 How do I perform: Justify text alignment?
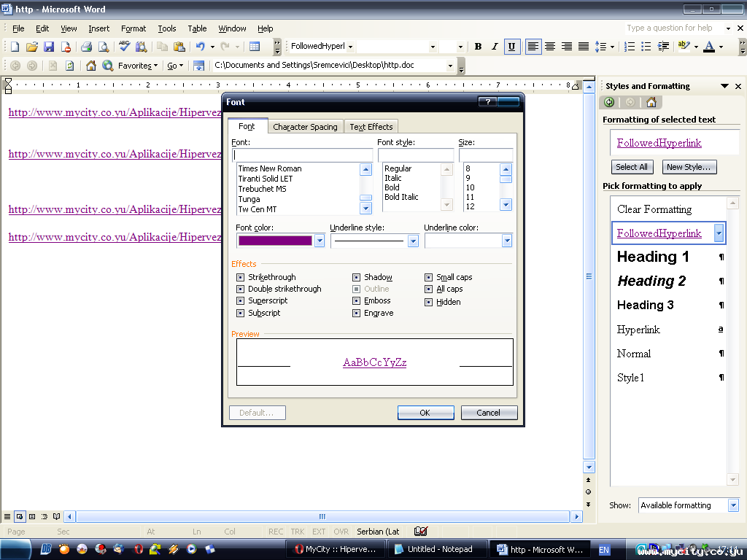[x=583, y=46]
